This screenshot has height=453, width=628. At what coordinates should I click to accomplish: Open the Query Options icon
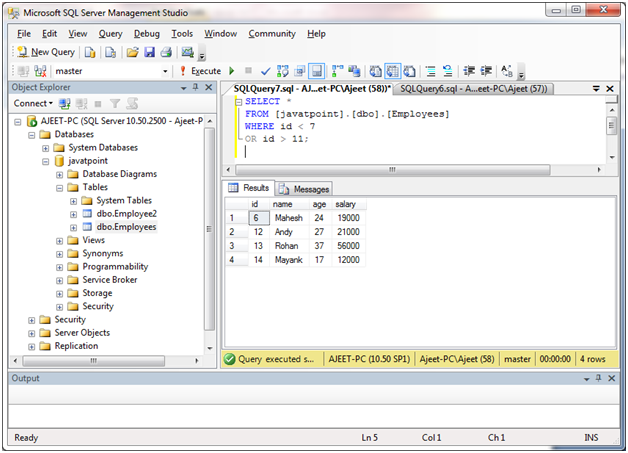(x=299, y=71)
